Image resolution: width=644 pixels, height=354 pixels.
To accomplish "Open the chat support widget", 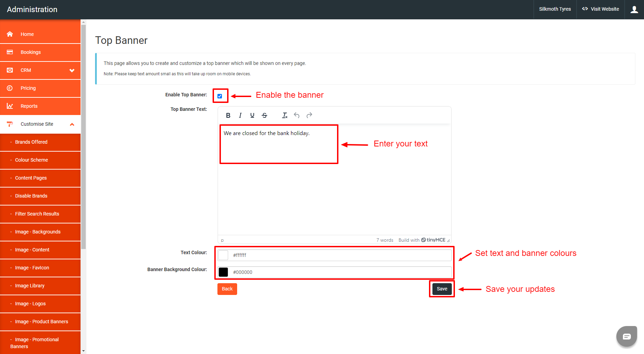I will 627,336.
